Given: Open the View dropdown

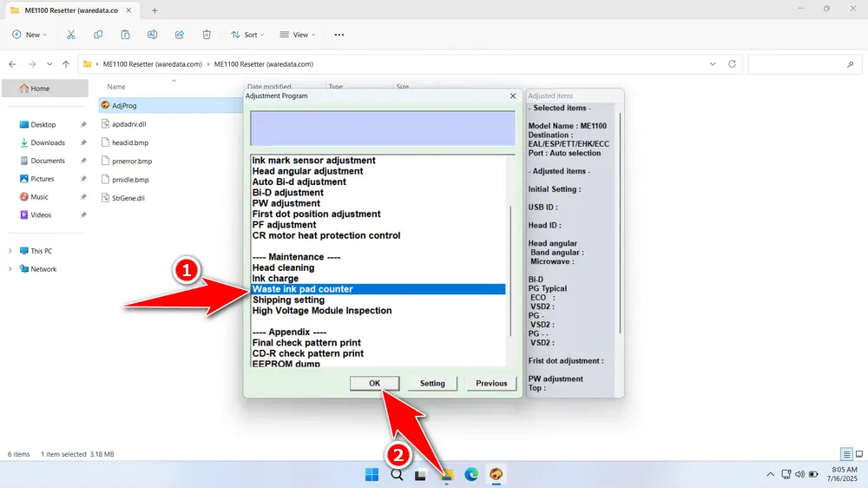Looking at the screenshot, I should (x=297, y=35).
